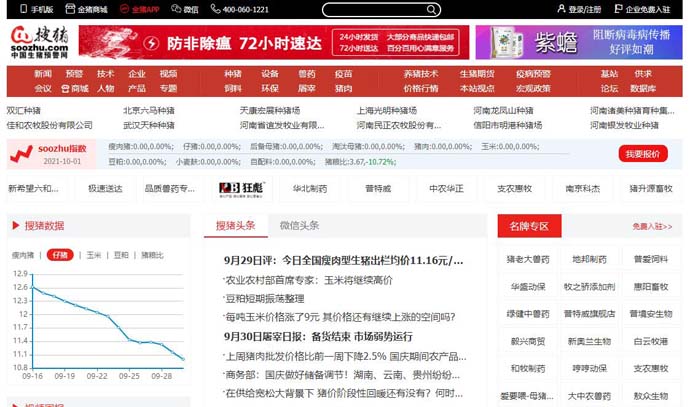
Task: Open the 上海光明种猪场 link
Action: [x=386, y=110]
